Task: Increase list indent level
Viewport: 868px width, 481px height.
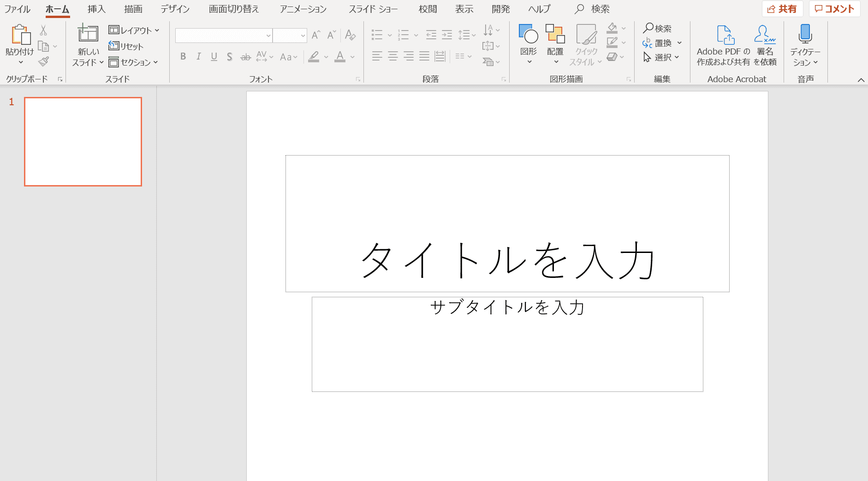Action: tap(447, 35)
